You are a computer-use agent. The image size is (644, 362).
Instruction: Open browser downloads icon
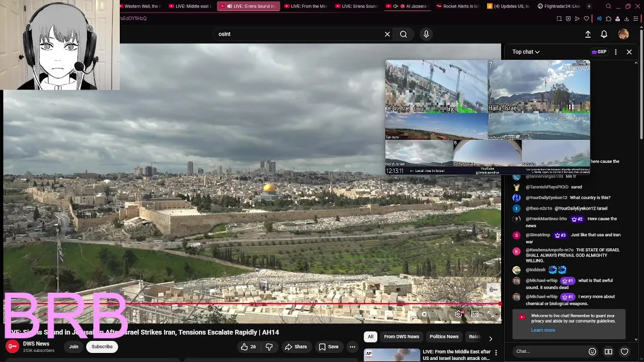[x=626, y=19]
